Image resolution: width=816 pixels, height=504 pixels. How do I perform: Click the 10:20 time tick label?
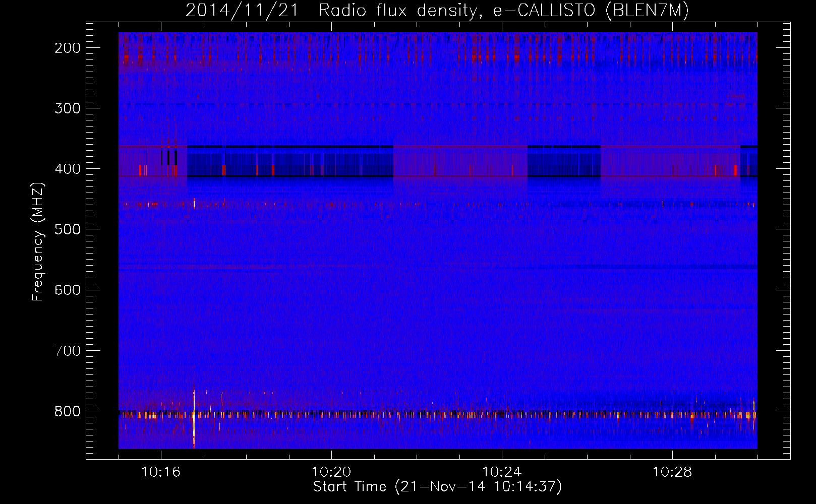331,472
